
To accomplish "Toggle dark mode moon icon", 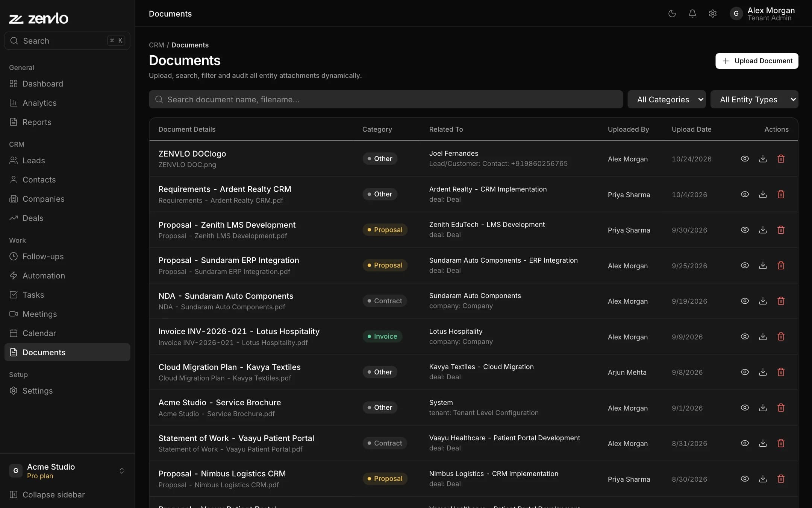I will coord(672,14).
